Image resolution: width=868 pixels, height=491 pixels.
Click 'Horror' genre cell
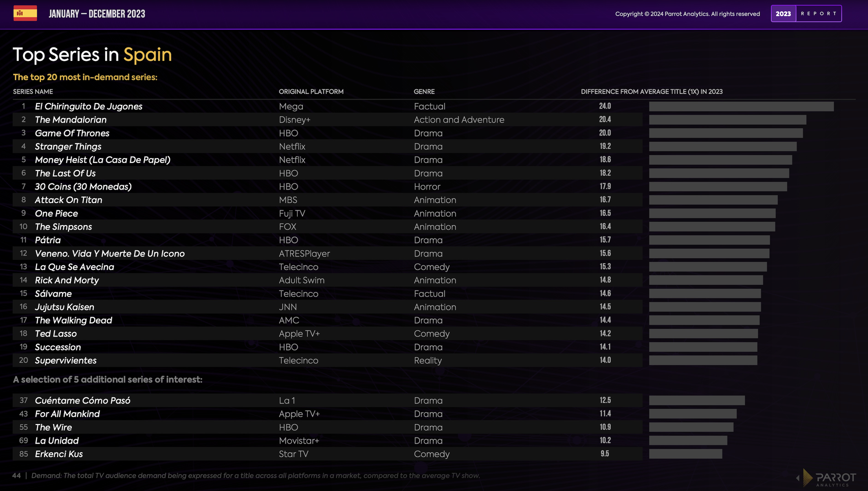tap(427, 186)
